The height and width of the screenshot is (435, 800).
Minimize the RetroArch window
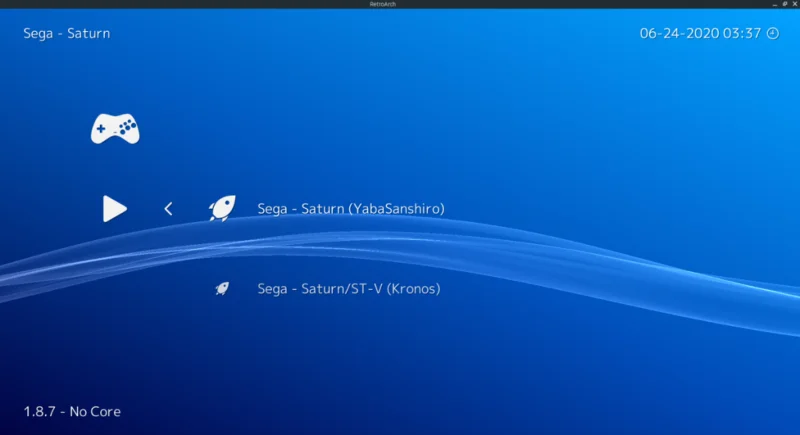click(774, 4)
